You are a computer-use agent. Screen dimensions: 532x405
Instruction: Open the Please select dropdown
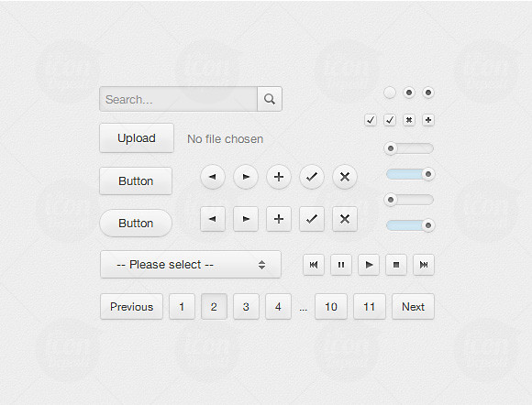click(191, 265)
